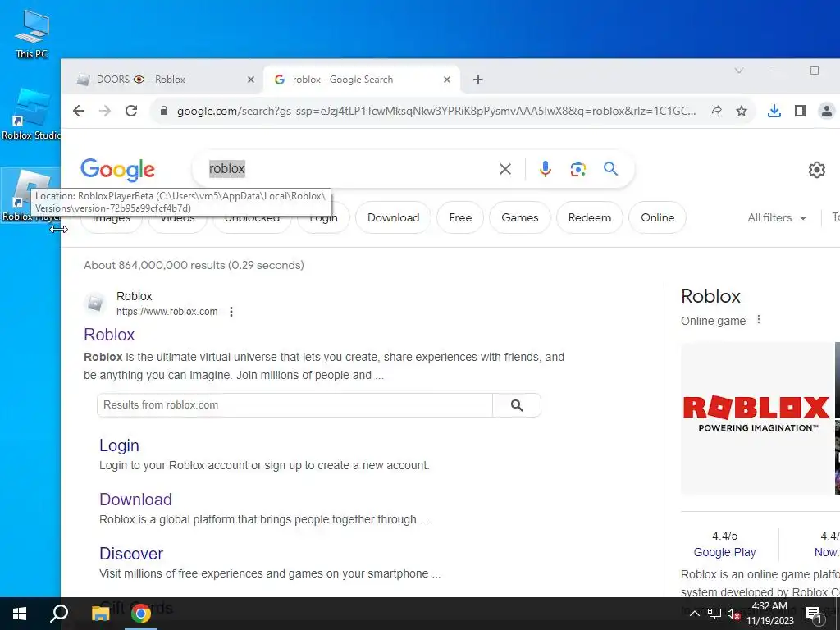The image size is (840, 630).
Task: Share this page from address bar
Action: [x=715, y=111]
